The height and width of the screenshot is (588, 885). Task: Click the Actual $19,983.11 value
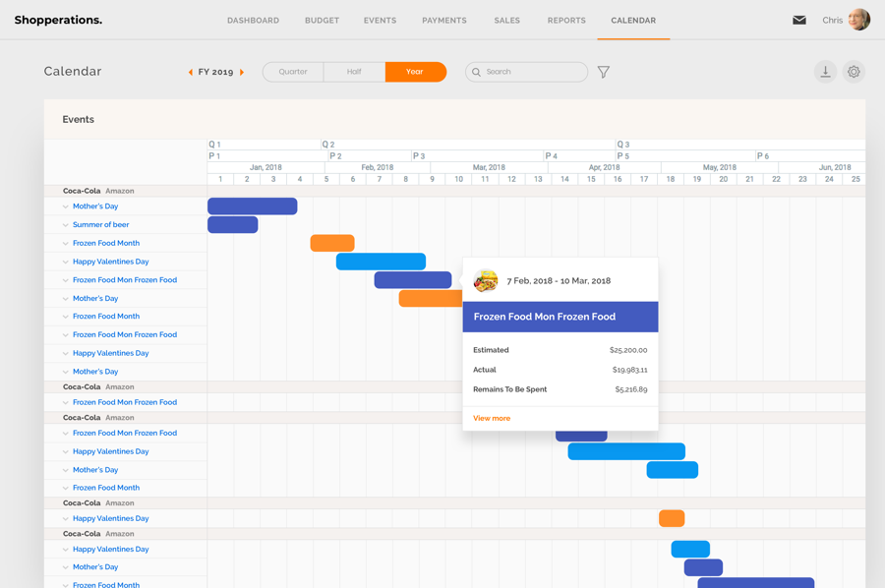tap(630, 370)
